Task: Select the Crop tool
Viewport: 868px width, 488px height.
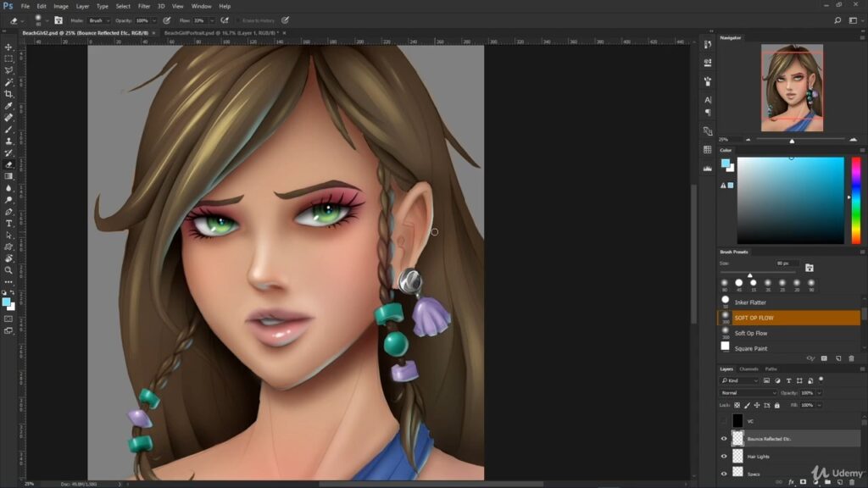Action: coord(8,94)
